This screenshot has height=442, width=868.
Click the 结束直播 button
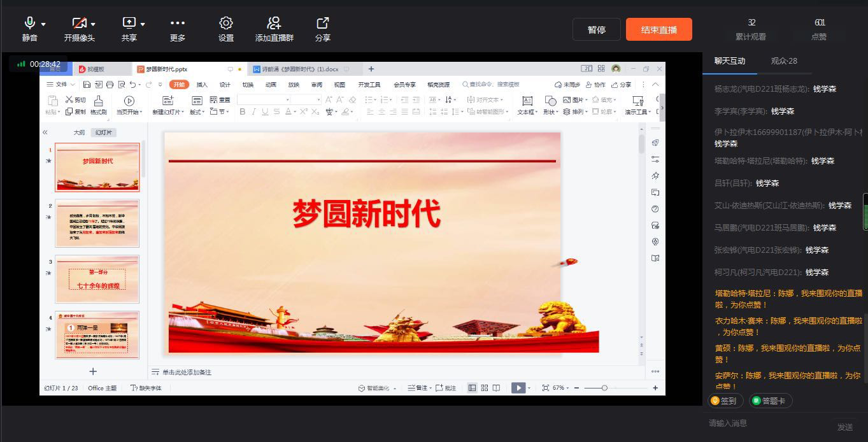tap(658, 30)
